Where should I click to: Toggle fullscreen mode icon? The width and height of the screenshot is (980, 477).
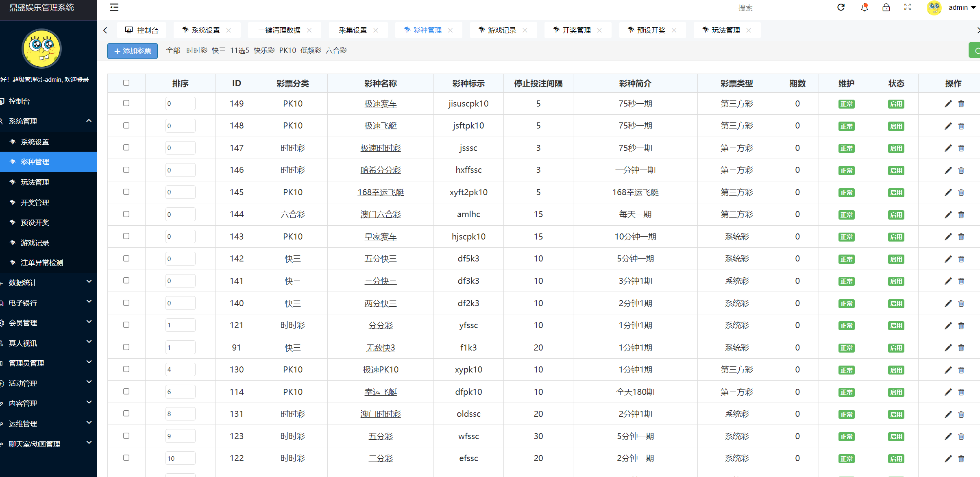(907, 7)
